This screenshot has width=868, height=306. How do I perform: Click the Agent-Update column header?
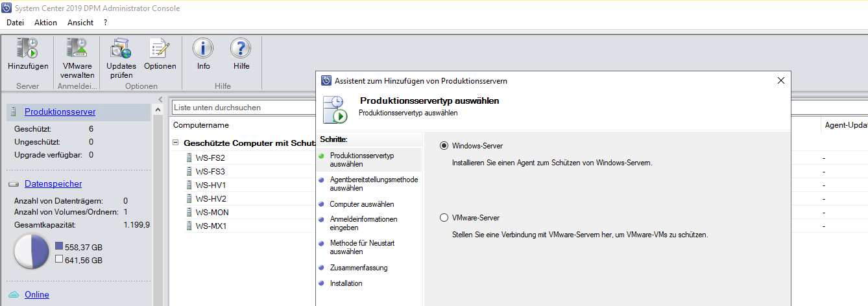[845, 125]
